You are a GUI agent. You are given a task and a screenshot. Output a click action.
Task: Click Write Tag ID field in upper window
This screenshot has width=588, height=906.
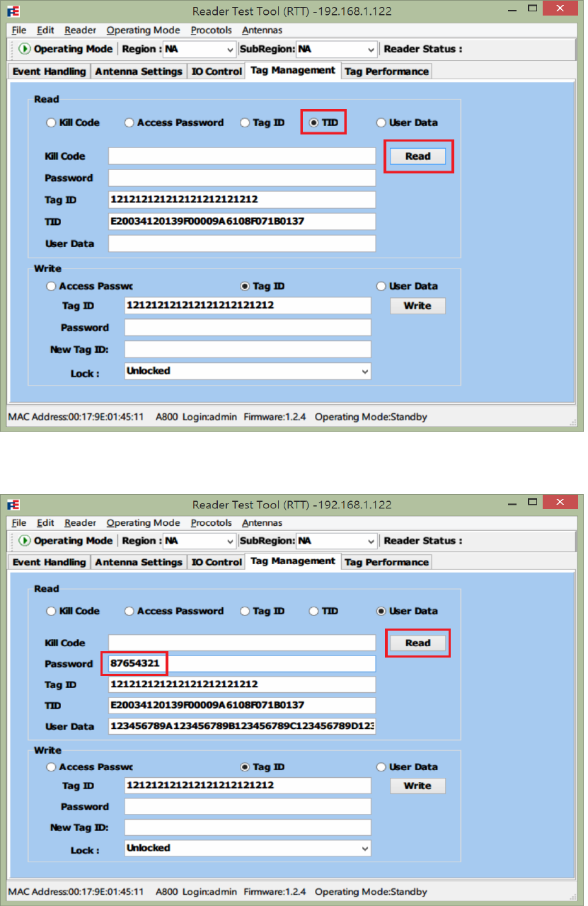pos(248,306)
